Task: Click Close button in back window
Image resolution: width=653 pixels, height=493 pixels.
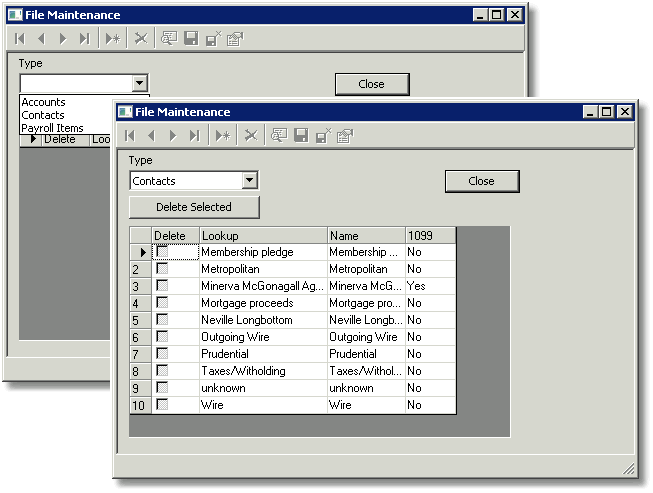Action: pyautogui.click(x=372, y=84)
